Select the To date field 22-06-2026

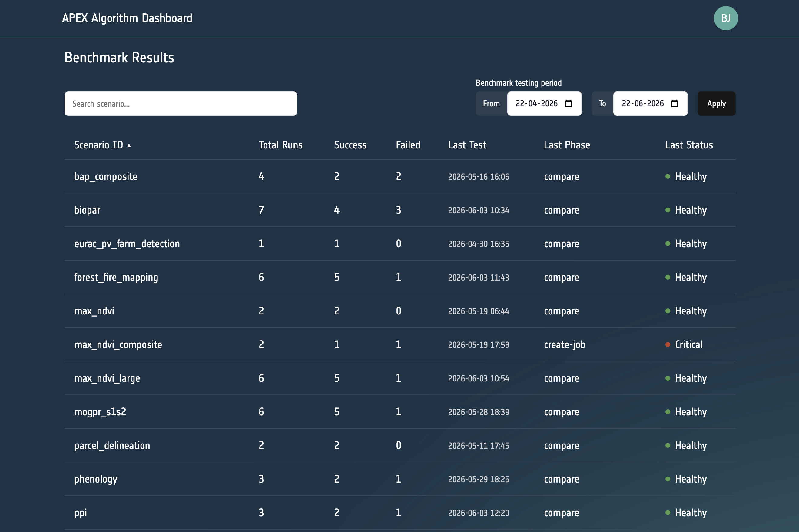(x=650, y=104)
